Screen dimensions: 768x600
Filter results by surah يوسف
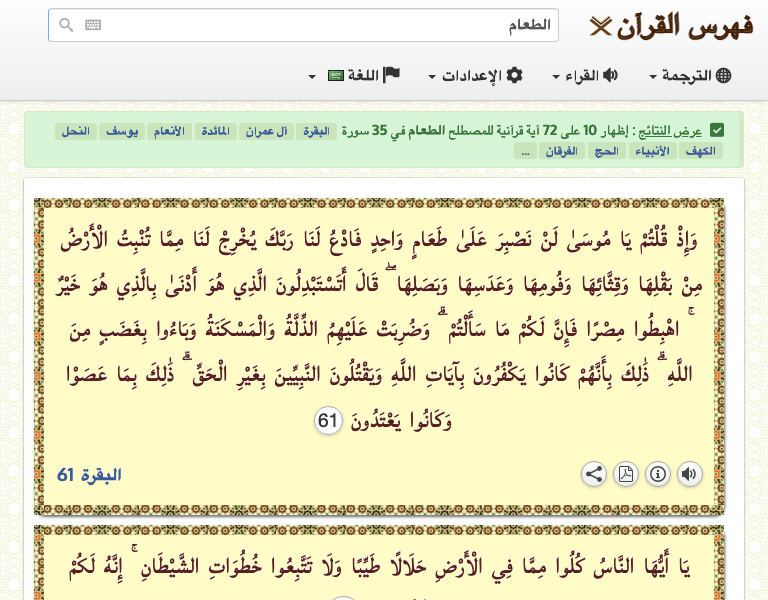[120, 131]
